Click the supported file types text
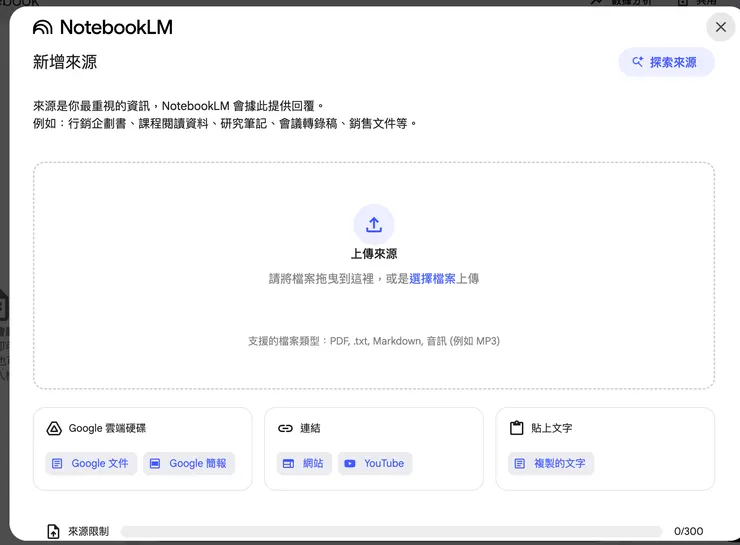The height and width of the screenshot is (545, 740). (x=374, y=341)
